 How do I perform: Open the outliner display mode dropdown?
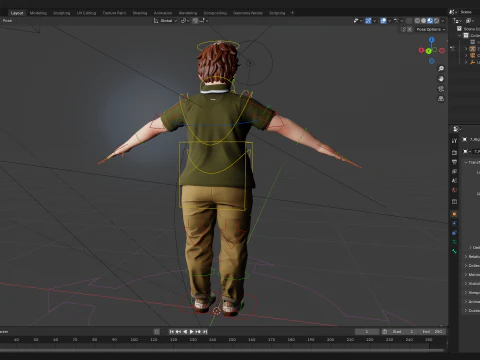pos(458,21)
